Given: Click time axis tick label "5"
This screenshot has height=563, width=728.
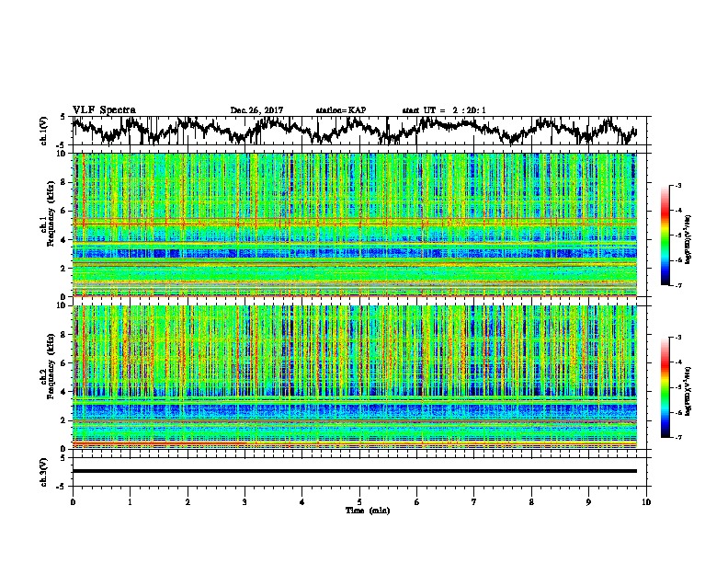Looking at the screenshot, I should 359,502.
